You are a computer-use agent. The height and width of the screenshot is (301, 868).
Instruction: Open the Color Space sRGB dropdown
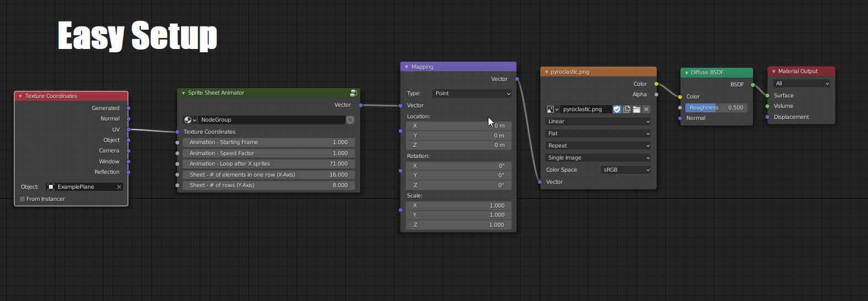tap(626, 170)
